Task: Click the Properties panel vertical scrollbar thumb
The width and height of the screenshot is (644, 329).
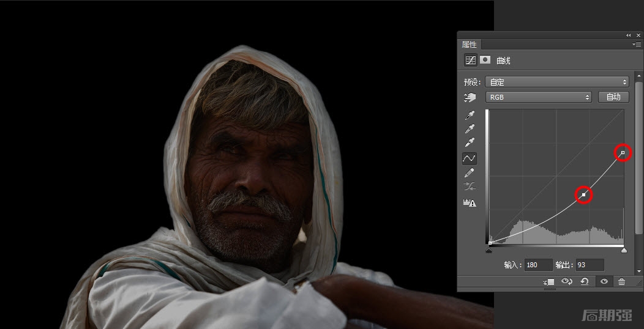Action: click(x=638, y=158)
